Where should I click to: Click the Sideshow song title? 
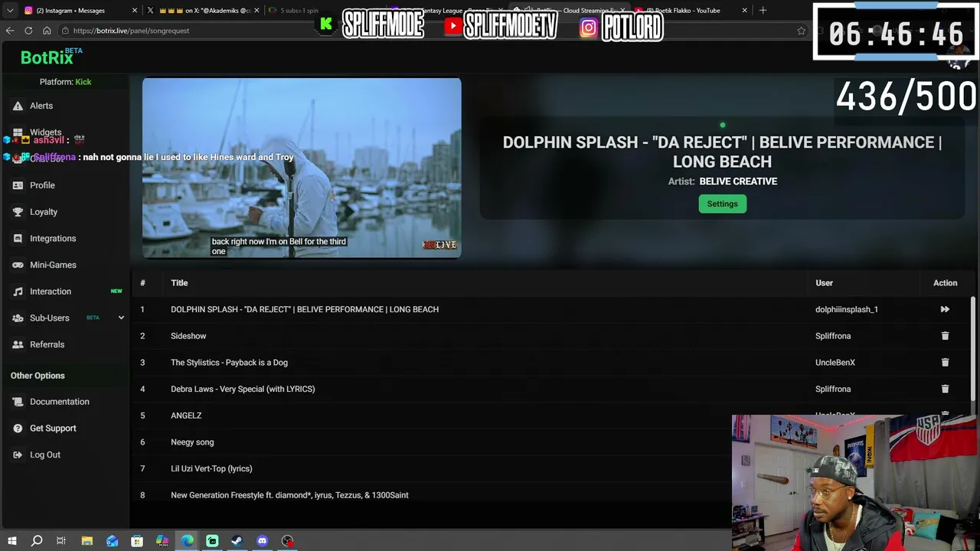pyautogui.click(x=188, y=336)
